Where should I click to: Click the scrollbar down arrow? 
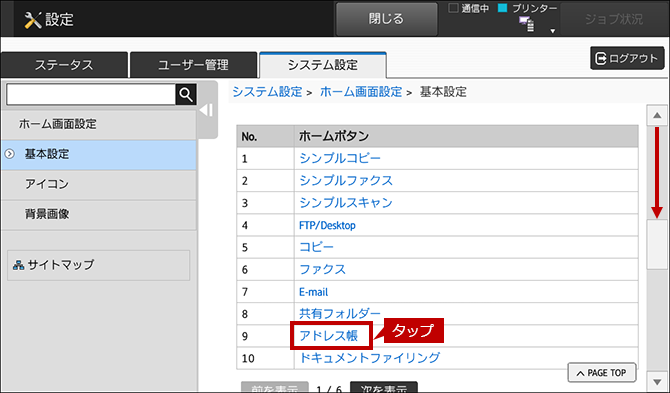[657, 381]
